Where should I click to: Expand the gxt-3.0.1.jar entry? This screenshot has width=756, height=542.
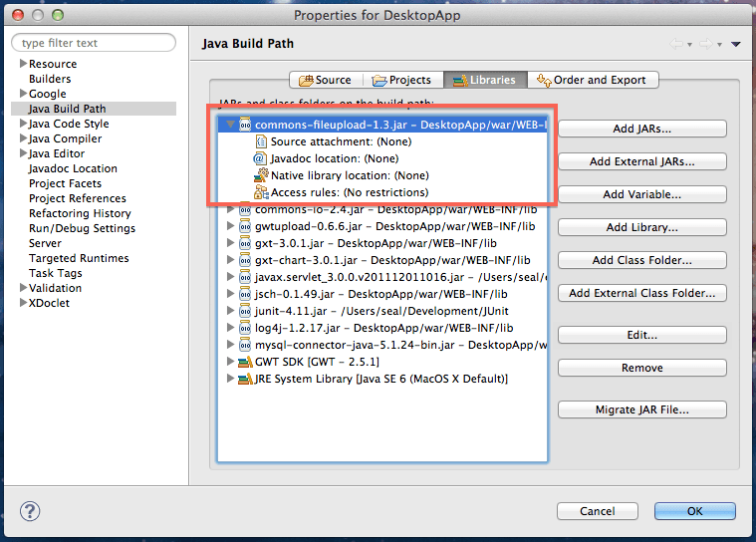pos(230,242)
